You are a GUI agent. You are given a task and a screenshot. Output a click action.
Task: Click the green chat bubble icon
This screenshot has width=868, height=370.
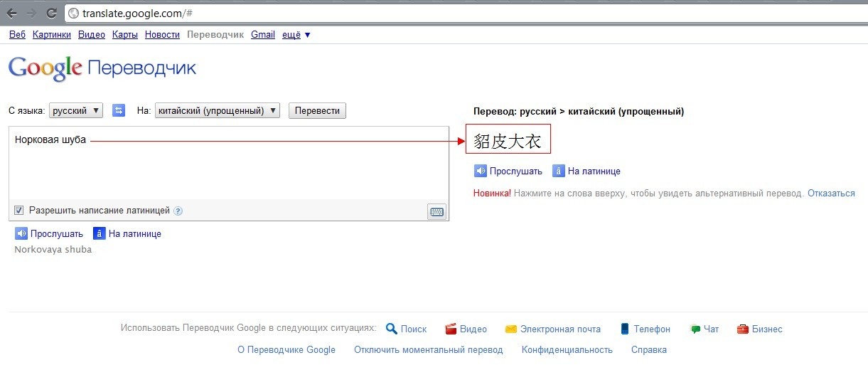695,329
